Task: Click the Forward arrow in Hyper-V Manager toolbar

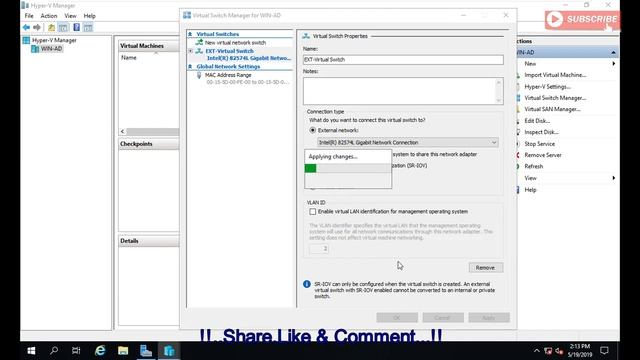Action: click(x=37, y=27)
